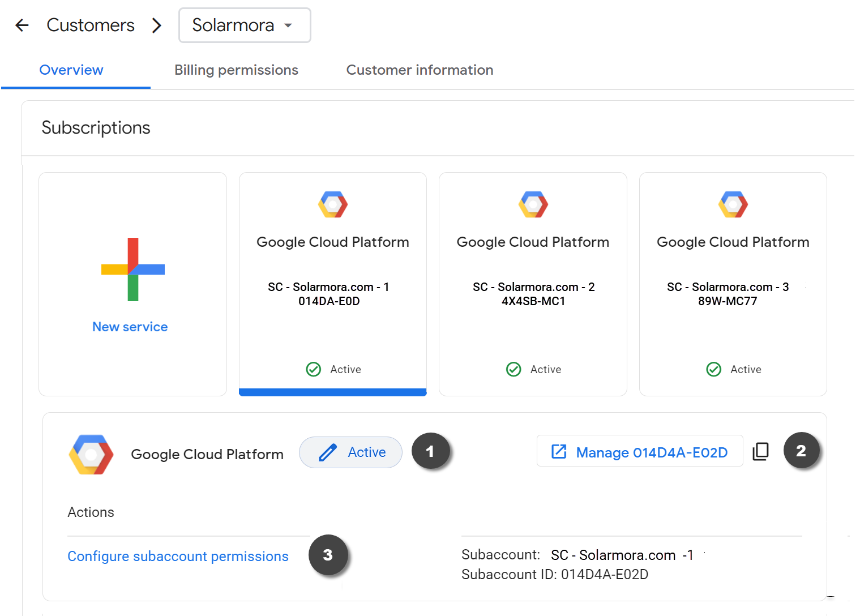Click the copy subaccount ID icon
860x616 pixels.
(760, 451)
